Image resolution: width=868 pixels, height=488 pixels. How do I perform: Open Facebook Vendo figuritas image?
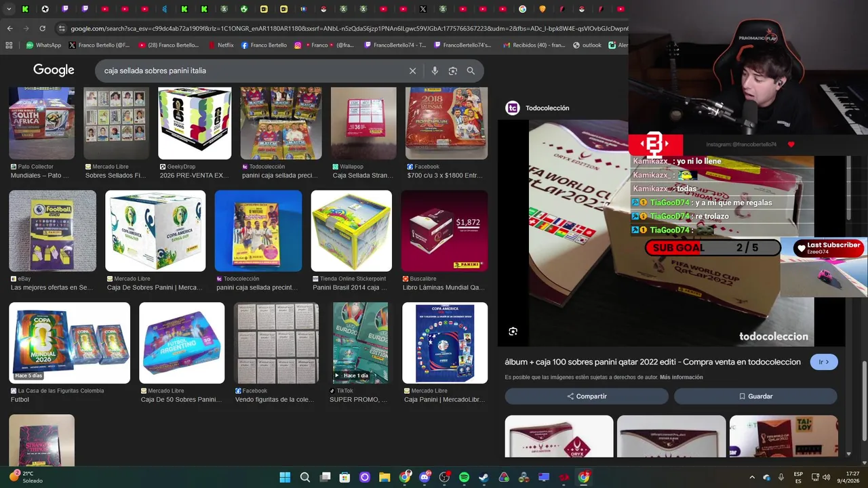coord(276,343)
